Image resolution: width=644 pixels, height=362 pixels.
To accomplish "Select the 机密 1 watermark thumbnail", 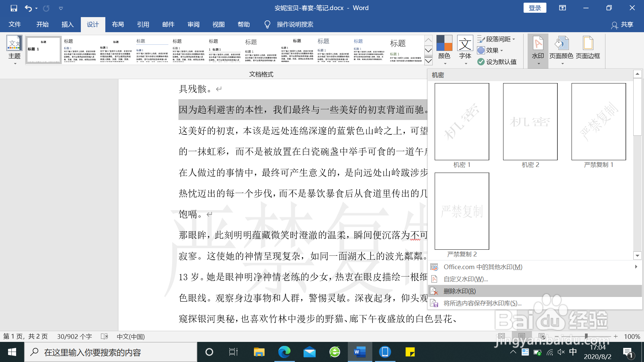I will coord(462,122).
